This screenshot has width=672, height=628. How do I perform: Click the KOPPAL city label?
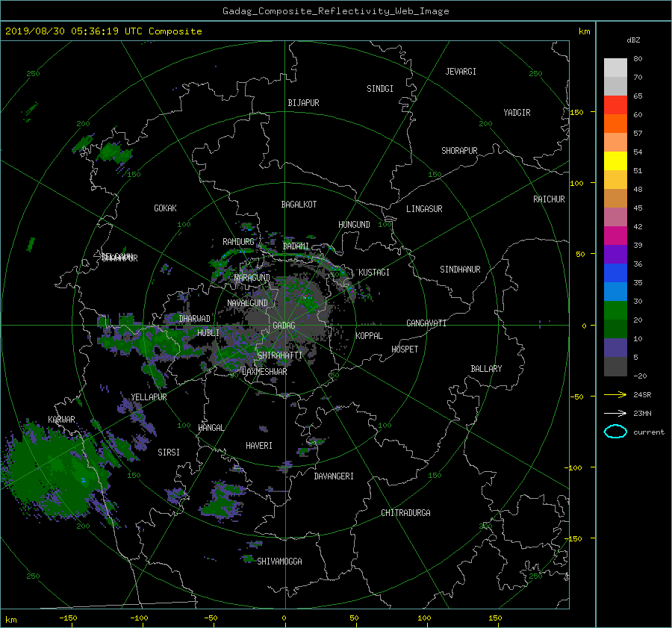369,336
